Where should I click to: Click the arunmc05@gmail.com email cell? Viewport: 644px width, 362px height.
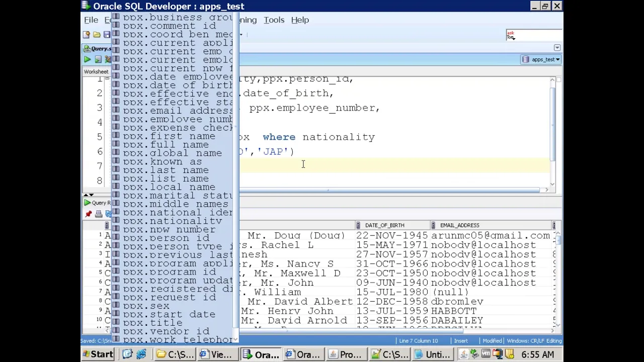point(490,236)
